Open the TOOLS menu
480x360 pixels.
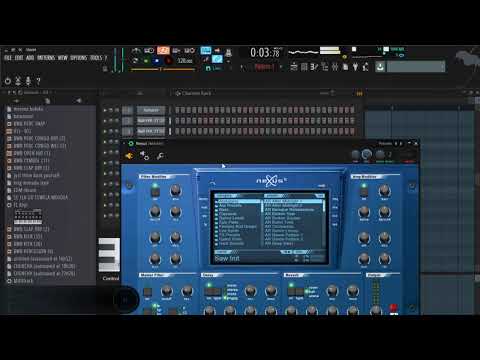96,58
